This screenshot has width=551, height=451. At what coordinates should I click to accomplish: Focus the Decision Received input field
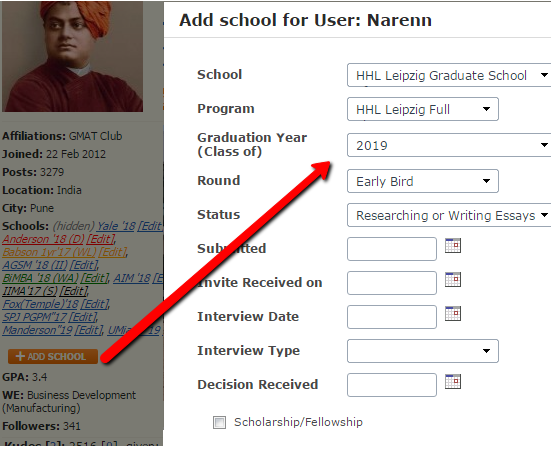tap(392, 385)
